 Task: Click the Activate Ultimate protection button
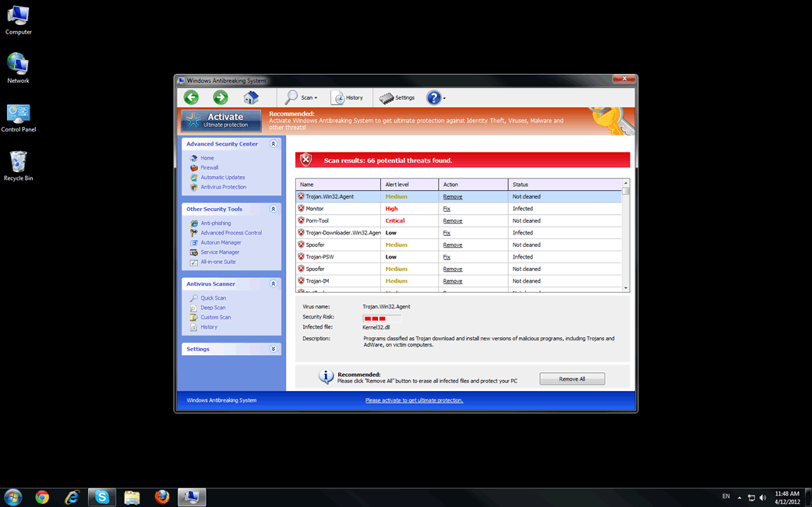point(221,120)
